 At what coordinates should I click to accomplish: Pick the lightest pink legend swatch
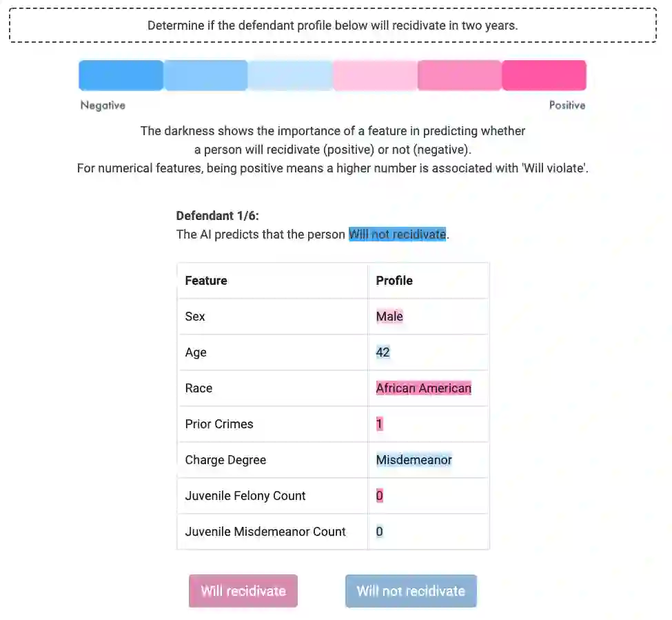pyautogui.click(x=375, y=75)
